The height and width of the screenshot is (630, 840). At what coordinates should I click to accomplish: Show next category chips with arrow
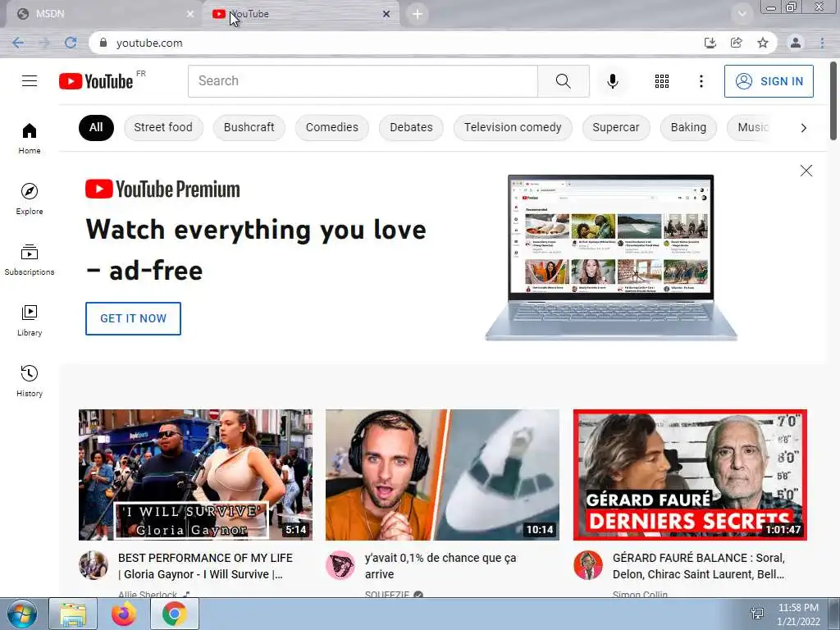[x=803, y=127]
